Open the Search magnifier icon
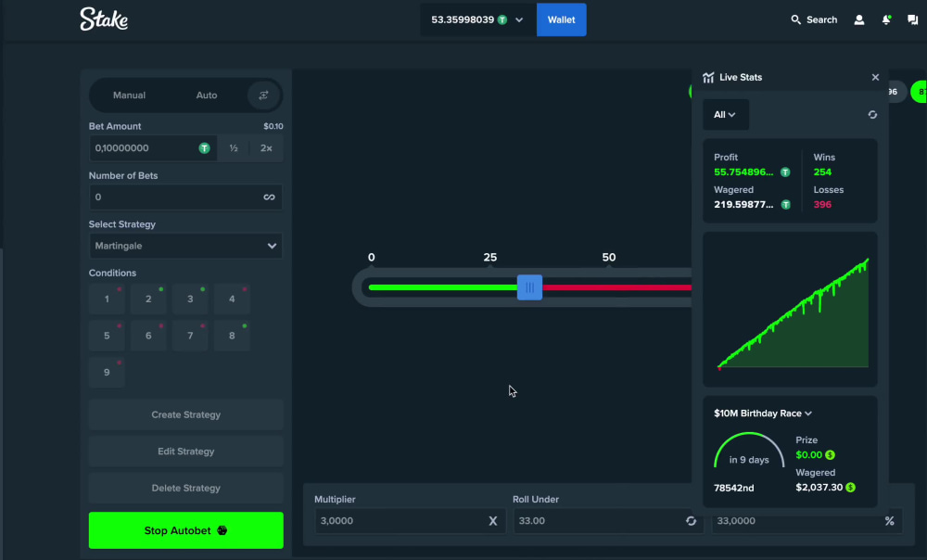The width and height of the screenshot is (927, 560). click(795, 19)
